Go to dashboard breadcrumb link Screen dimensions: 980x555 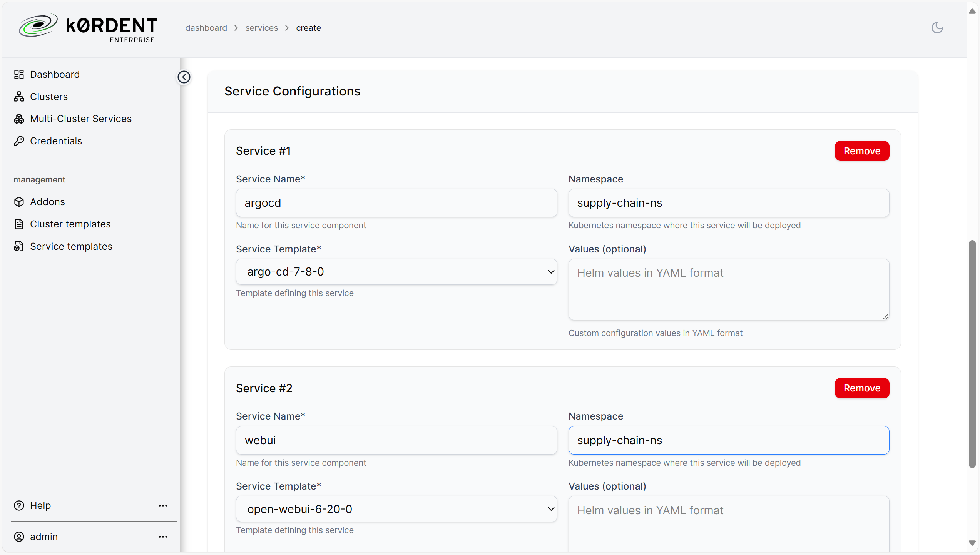(206, 28)
